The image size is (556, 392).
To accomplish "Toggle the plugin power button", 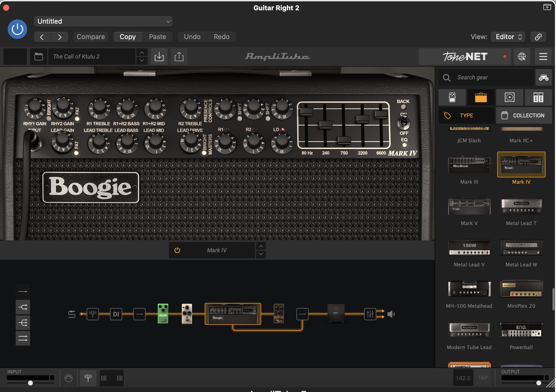I will [17, 29].
